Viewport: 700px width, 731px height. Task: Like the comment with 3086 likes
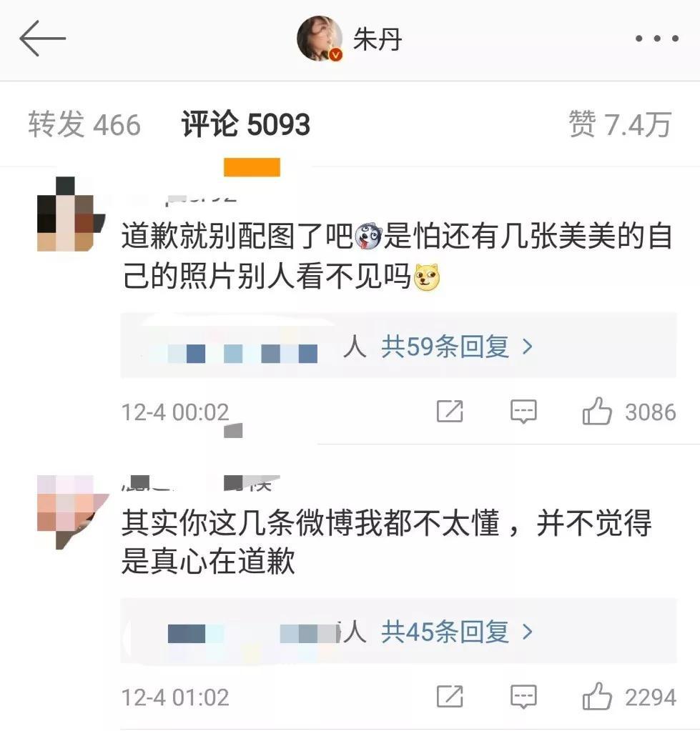coord(596,412)
